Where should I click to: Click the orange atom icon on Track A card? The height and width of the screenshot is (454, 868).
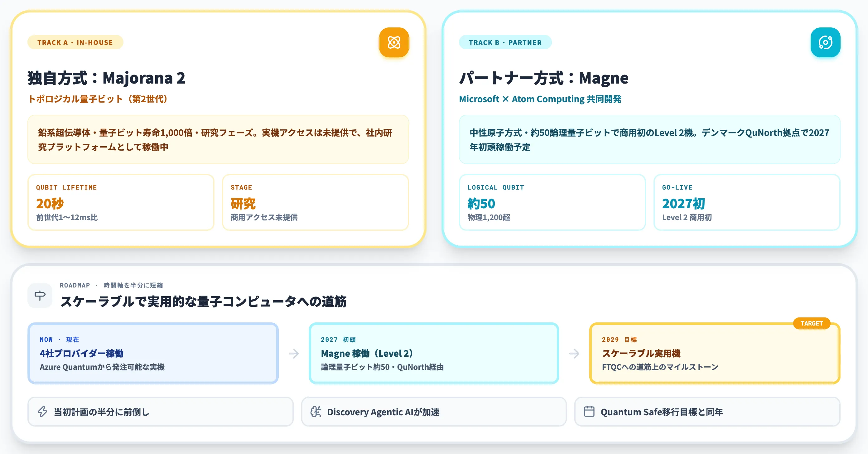click(394, 42)
